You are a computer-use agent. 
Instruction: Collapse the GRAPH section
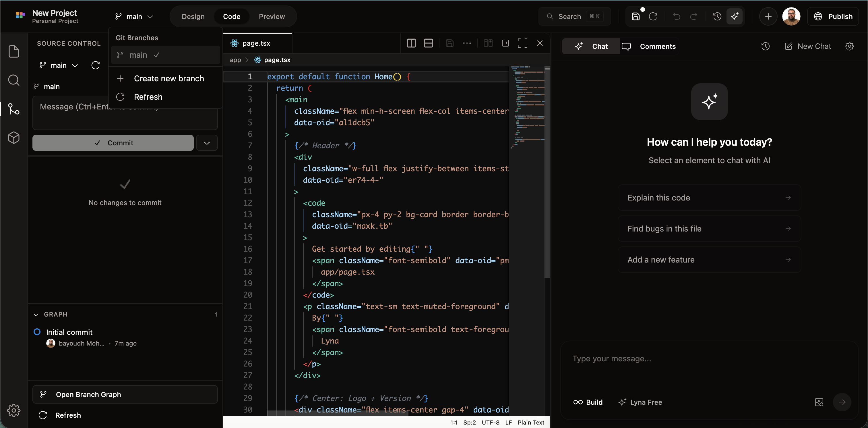click(36, 315)
